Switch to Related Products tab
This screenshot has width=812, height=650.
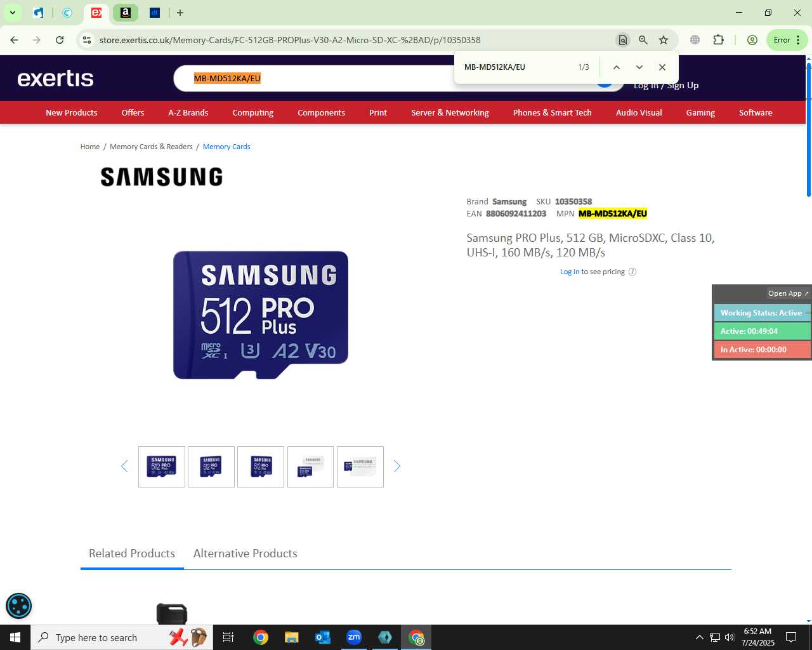(x=132, y=554)
